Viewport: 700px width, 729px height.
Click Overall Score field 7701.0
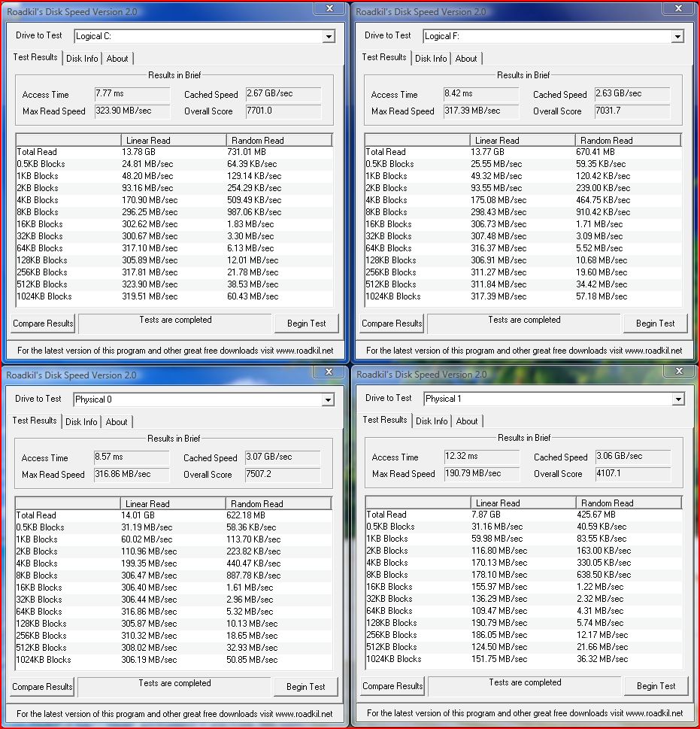tap(283, 111)
